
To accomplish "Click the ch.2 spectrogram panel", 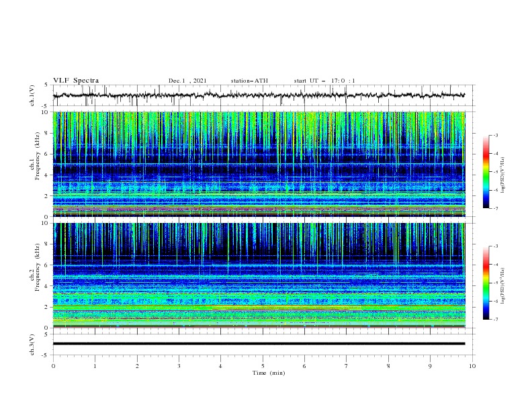I will coord(259,275).
